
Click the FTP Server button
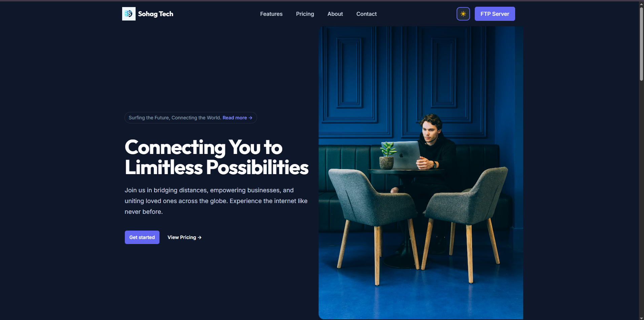495,14
